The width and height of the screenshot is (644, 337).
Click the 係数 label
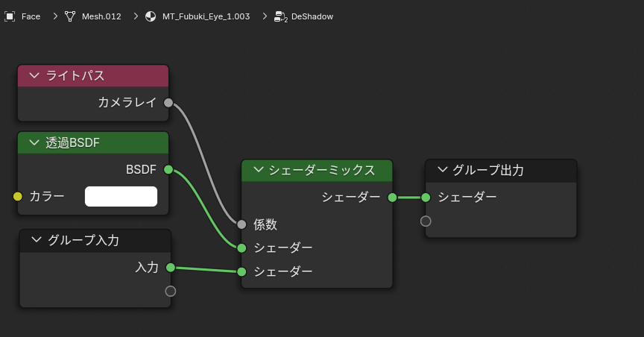click(265, 224)
